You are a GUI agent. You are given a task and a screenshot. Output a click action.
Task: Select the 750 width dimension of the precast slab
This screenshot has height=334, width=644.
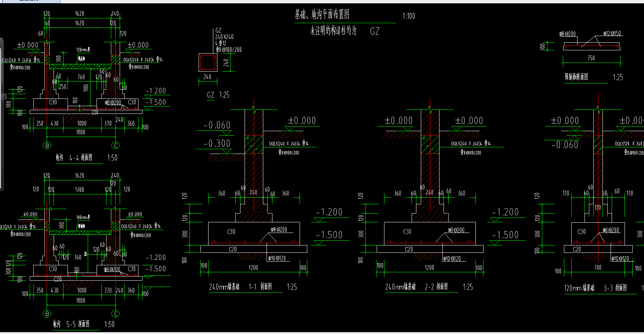pos(591,58)
